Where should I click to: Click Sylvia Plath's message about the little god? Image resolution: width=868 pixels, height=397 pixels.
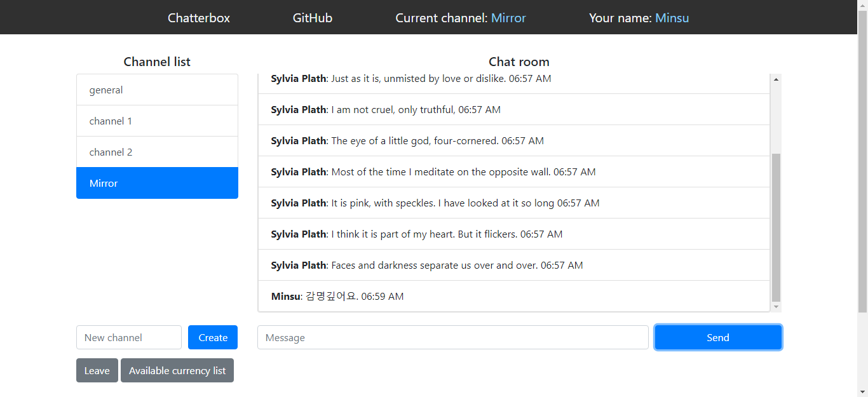pyautogui.click(x=407, y=140)
